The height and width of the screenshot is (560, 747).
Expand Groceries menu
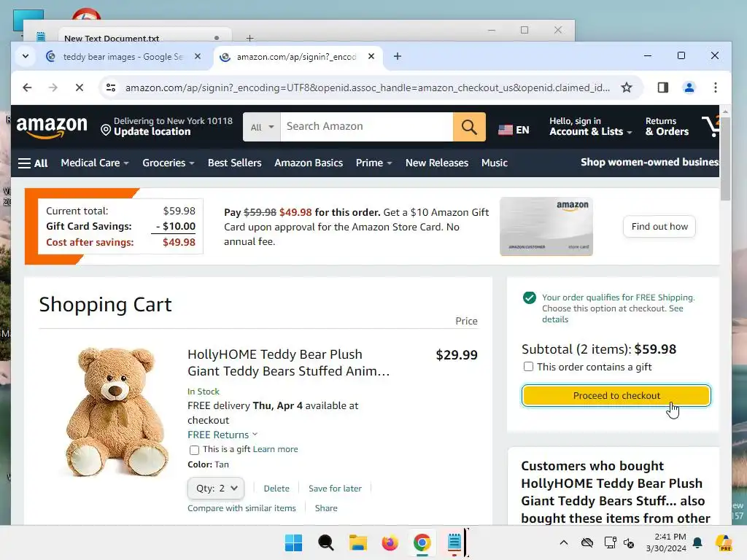[169, 163]
